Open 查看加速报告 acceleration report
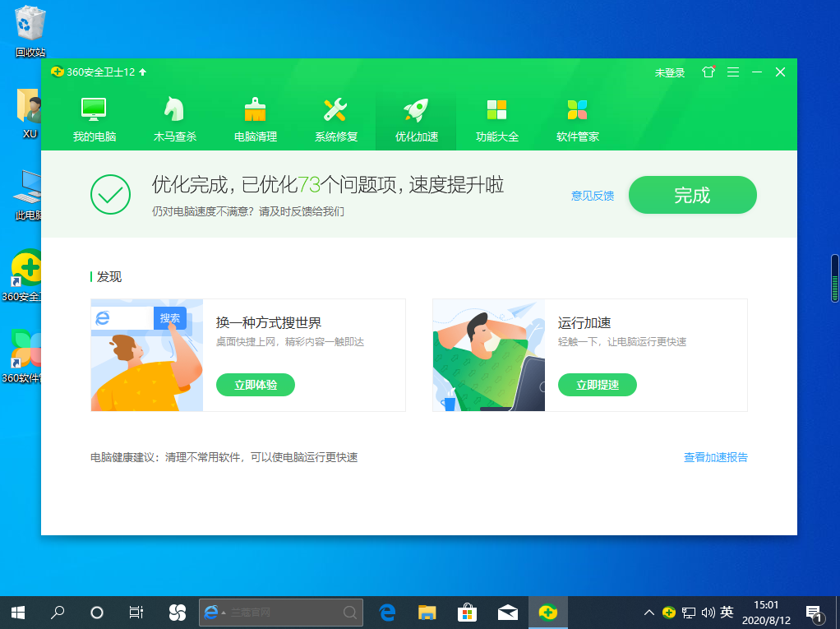Viewport: 840px width, 629px height. point(714,457)
